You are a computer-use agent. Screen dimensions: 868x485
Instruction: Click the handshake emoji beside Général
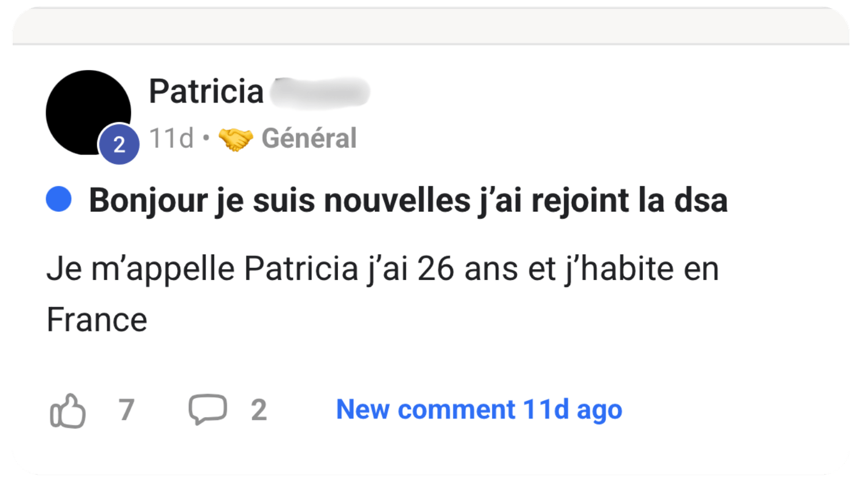(236, 139)
